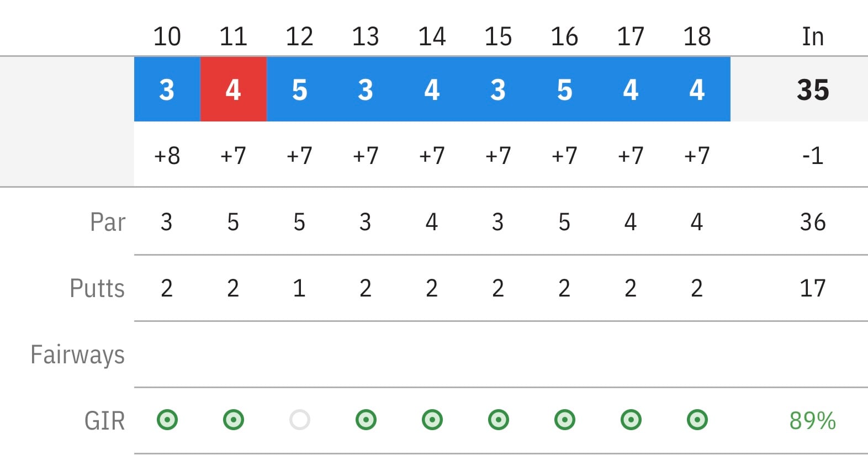This screenshot has width=868, height=471.
Task: Click the GIR hit icon for hole 17
Action: [631, 420]
